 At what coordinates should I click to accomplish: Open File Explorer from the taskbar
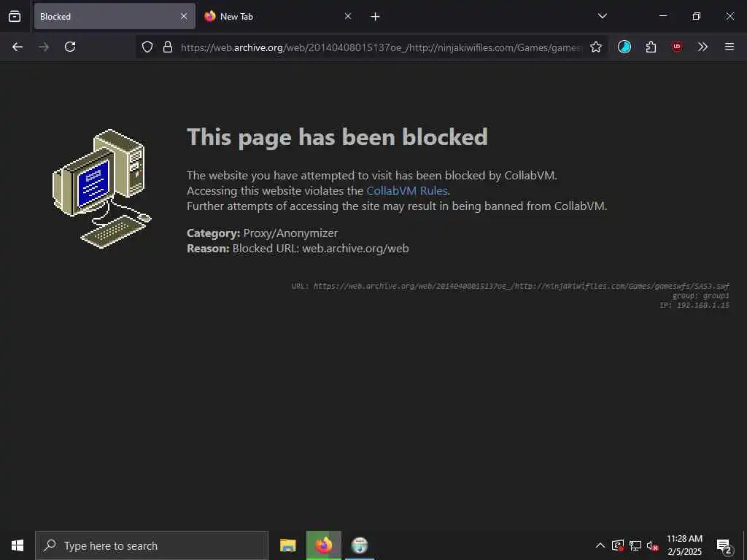click(x=287, y=545)
